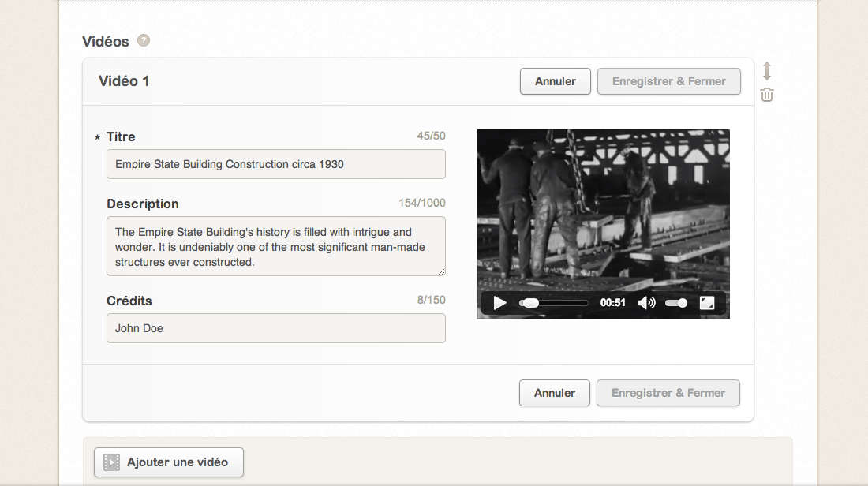
Task: Open the Vidéos help question-mark icon
Action: click(144, 40)
